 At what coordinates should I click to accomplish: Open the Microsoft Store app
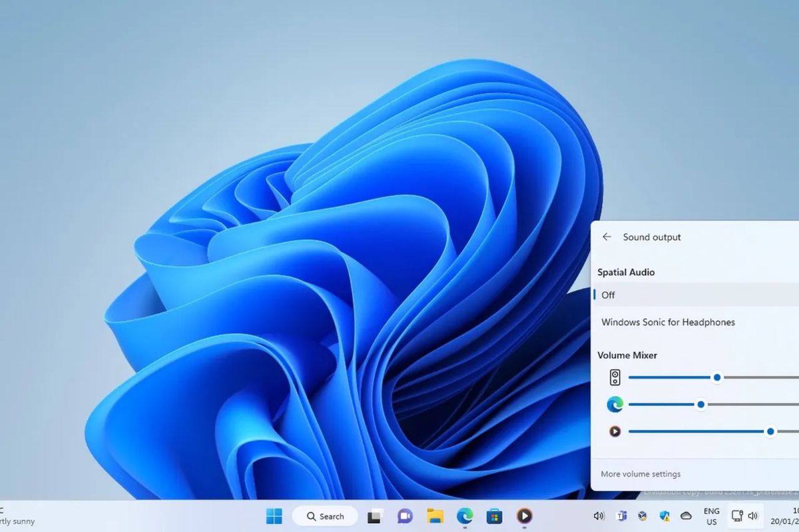pos(495,516)
